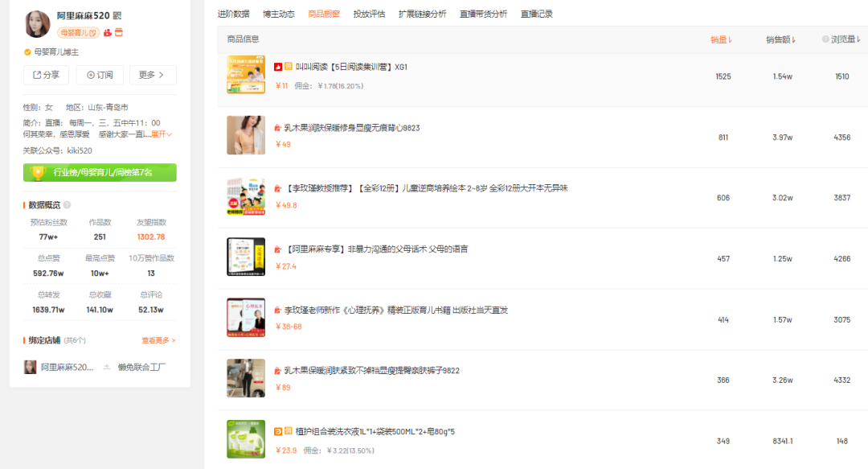Click the 友望指数 value 1302.78
This screenshot has height=469, width=868.
click(x=151, y=237)
